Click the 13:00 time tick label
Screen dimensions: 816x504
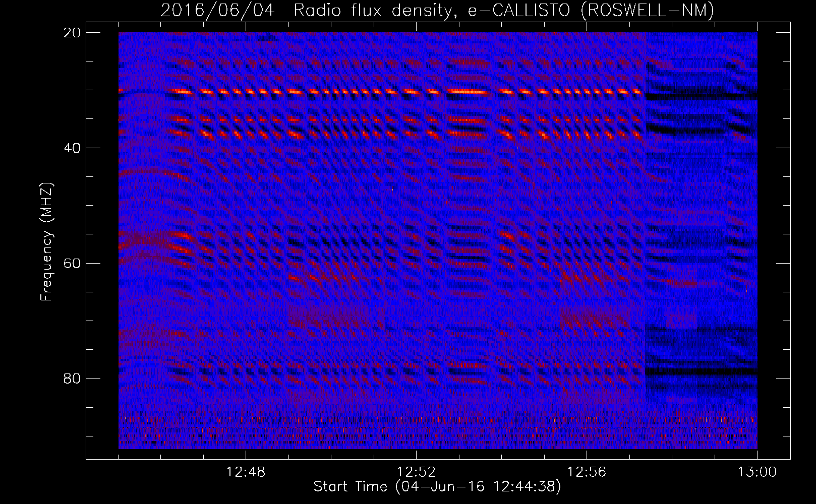point(757,472)
